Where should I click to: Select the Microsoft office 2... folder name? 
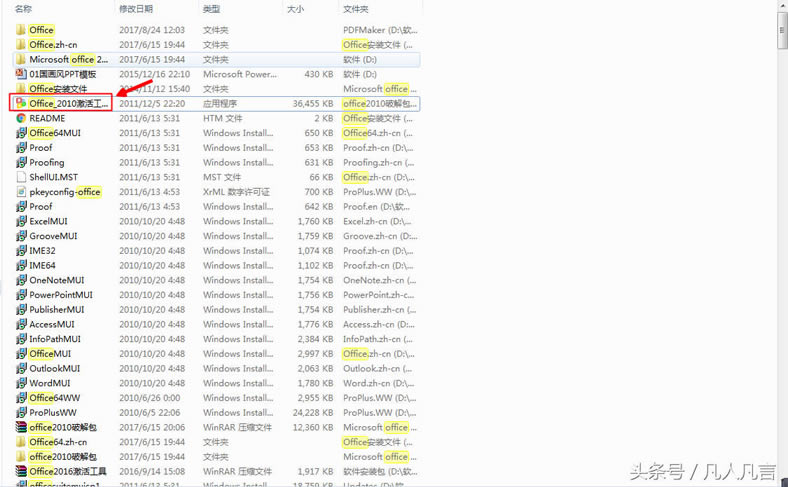tap(68, 59)
